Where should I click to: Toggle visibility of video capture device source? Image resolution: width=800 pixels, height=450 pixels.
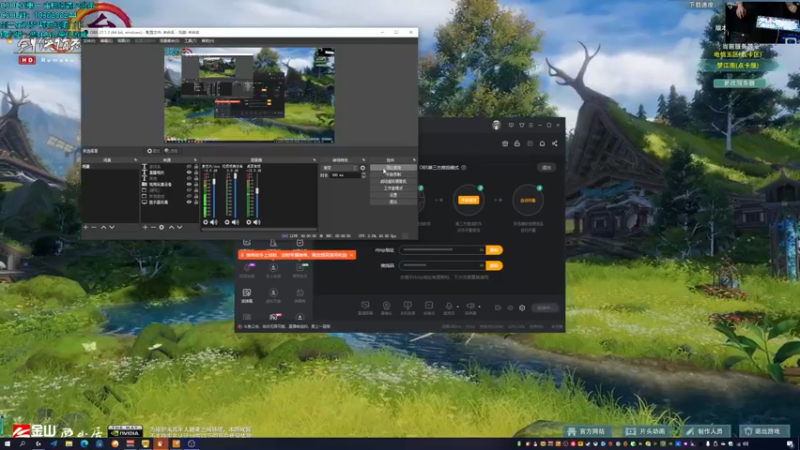(189, 184)
